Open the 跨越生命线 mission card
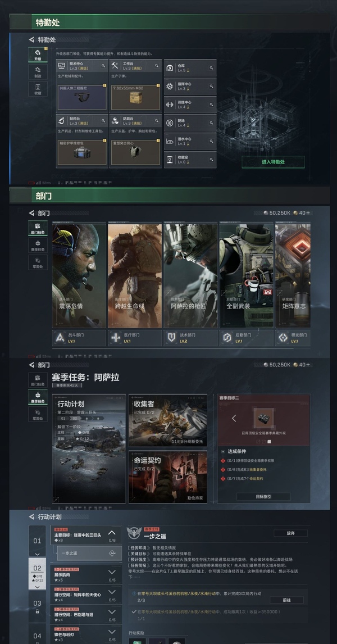The height and width of the screenshot is (644, 337). (x=135, y=275)
